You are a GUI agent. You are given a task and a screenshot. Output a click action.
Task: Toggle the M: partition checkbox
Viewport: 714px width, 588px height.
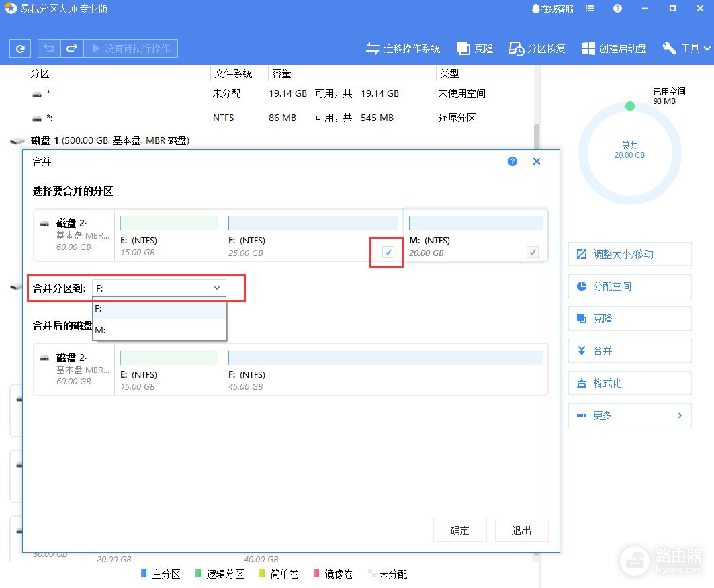(532, 252)
